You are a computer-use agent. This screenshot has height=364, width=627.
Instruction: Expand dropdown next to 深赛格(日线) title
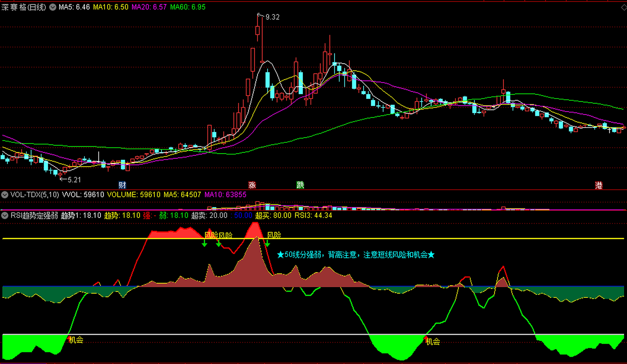click(53, 7)
